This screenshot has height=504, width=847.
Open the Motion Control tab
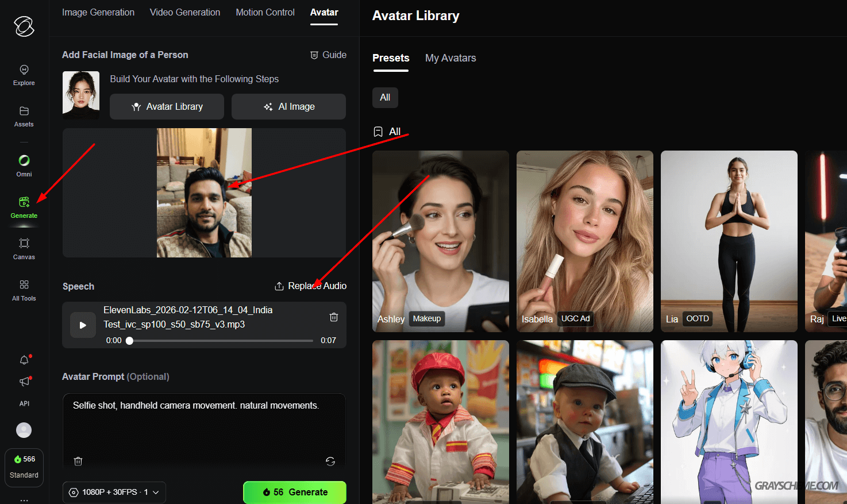coord(265,13)
